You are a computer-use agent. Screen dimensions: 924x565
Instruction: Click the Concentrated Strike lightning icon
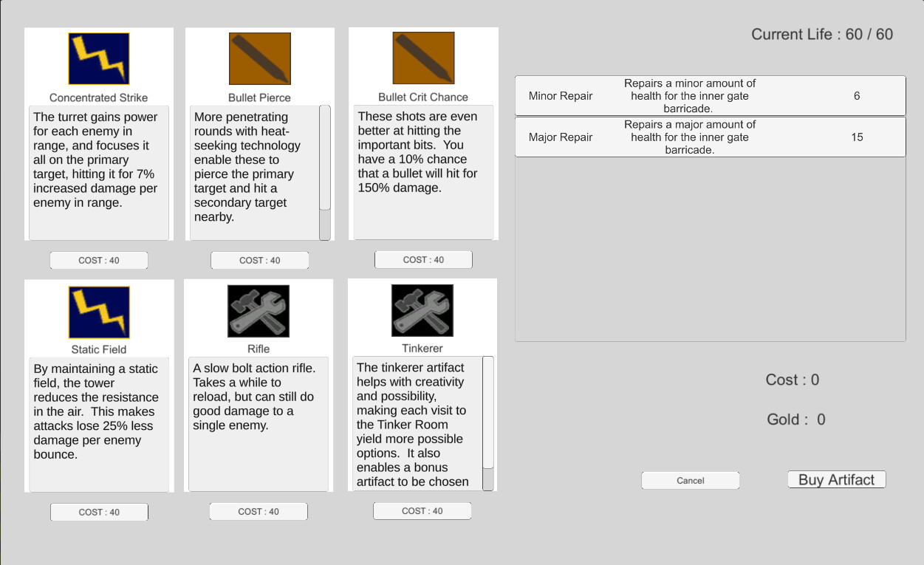[x=99, y=58]
